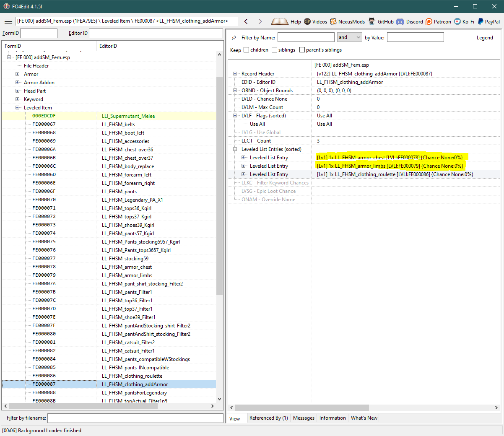Expand the Armor Addon tree node
Screen dimensions: 504x436
coord(18,83)
